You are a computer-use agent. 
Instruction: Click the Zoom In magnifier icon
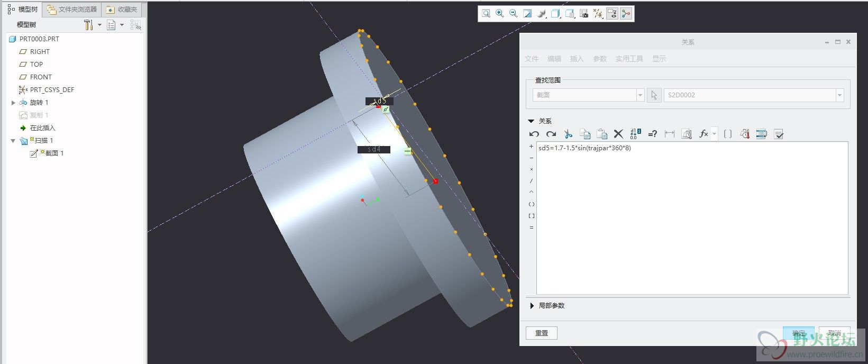click(499, 14)
